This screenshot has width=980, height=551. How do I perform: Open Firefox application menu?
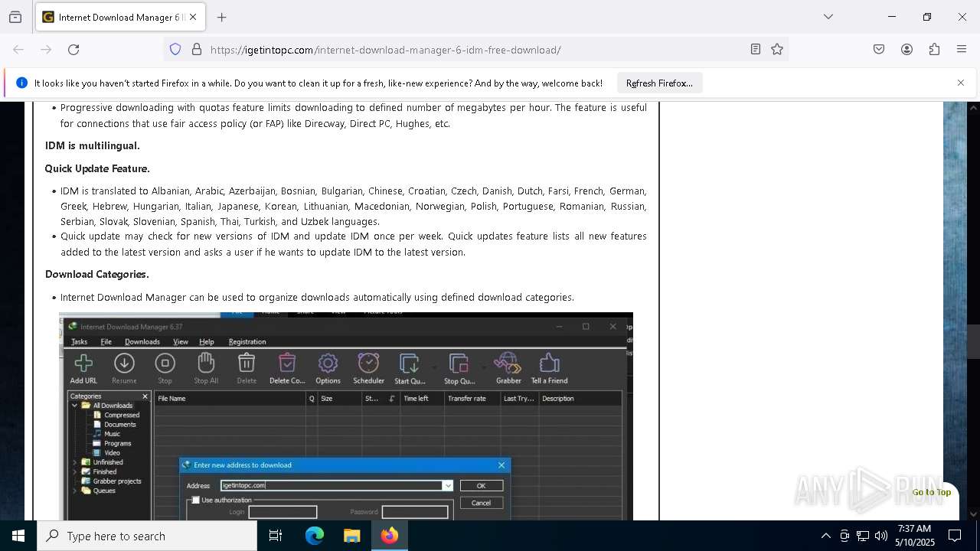pos(962,50)
